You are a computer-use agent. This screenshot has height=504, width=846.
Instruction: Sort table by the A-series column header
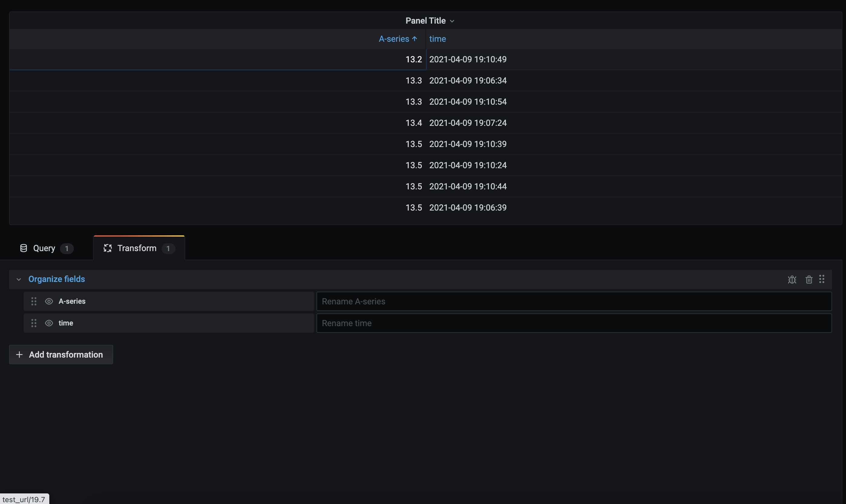point(394,39)
